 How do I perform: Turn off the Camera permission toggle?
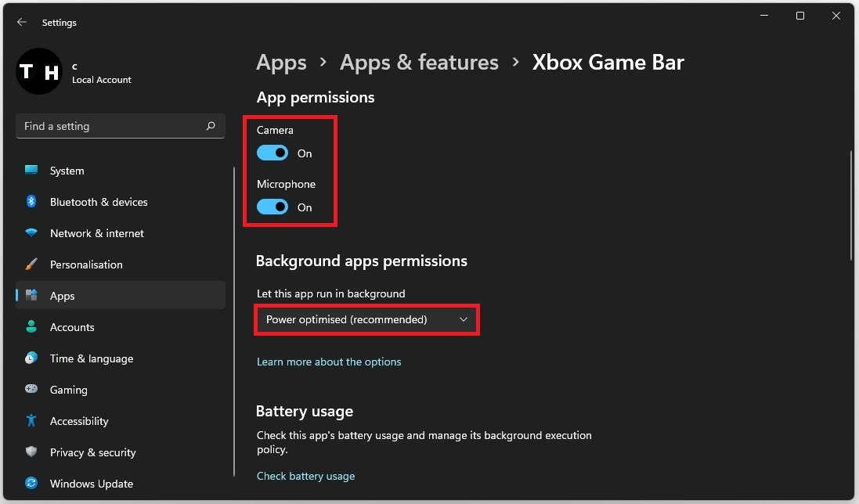(x=272, y=153)
